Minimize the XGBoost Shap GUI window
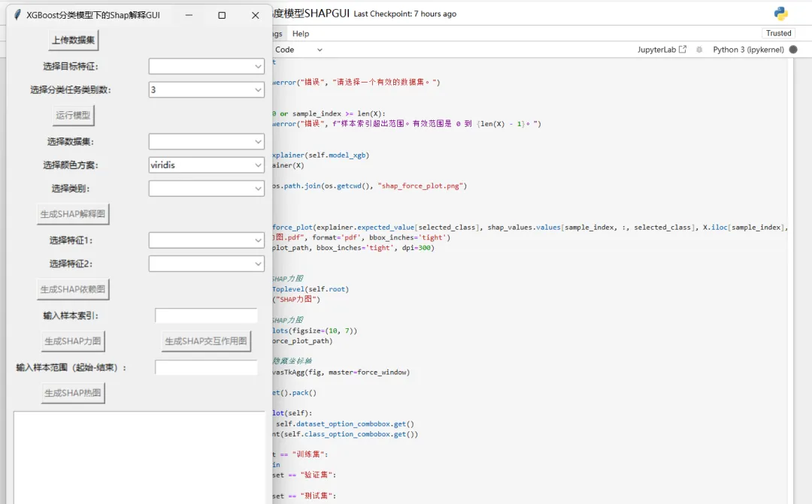The height and width of the screenshot is (504, 812). tap(189, 15)
